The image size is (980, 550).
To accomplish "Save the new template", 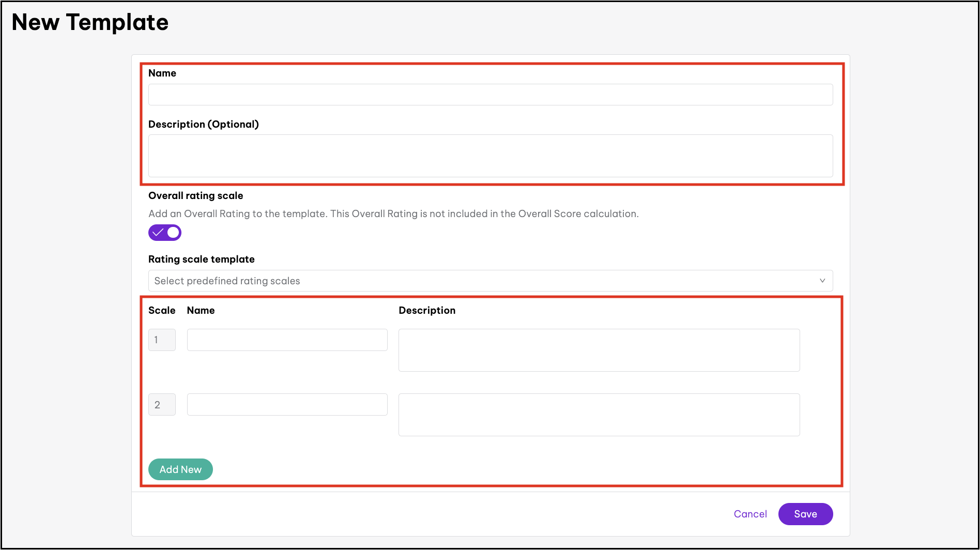I will pos(805,514).
